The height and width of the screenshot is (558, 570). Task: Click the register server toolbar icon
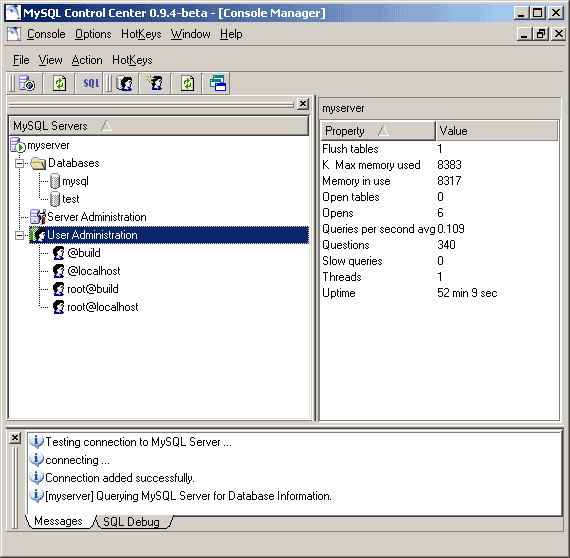[x=27, y=84]
